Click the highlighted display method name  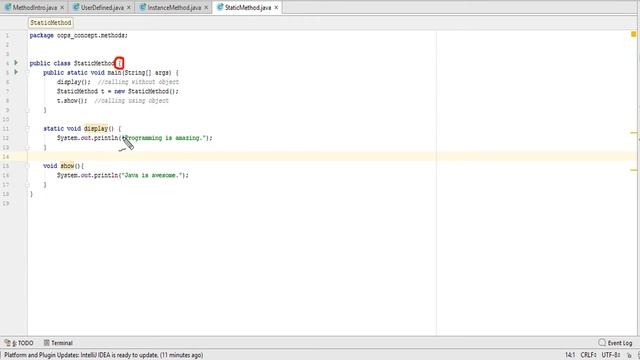(96, 129)
